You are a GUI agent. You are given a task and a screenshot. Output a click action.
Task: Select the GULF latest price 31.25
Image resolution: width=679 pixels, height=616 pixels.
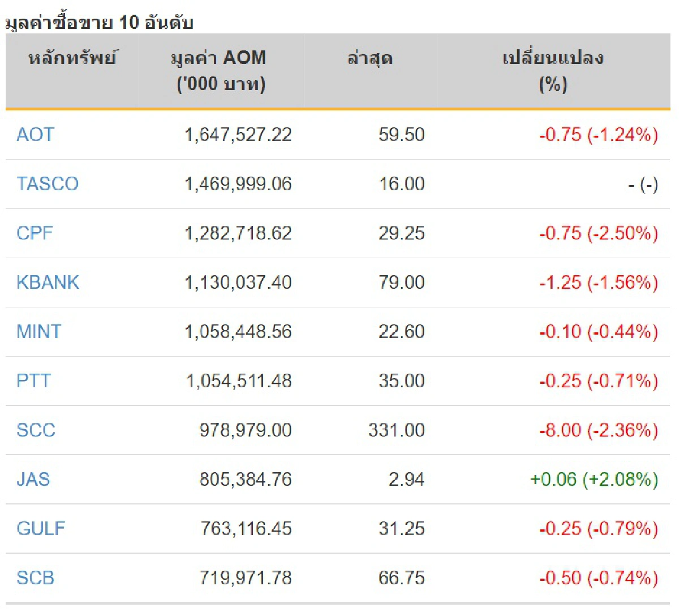pos(402,528)
